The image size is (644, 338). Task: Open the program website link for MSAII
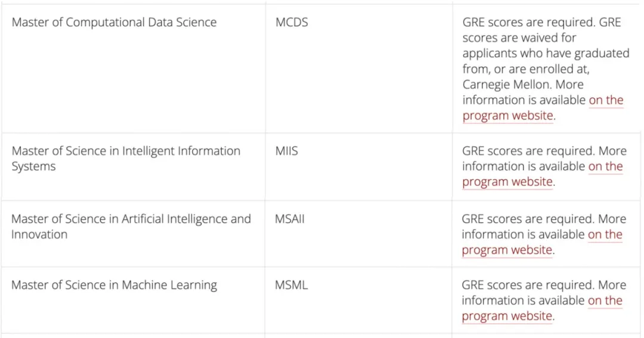click(x=507, y=250)
